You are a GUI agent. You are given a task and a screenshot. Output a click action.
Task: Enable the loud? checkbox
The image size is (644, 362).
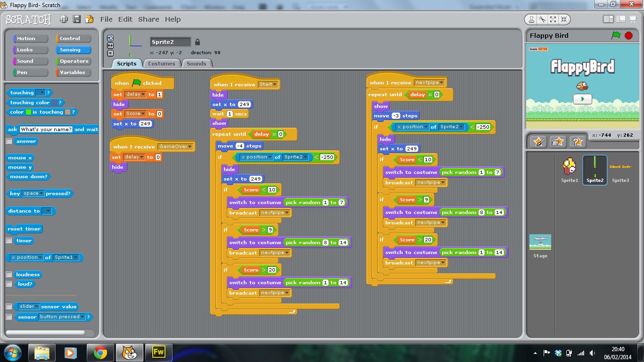coord(8,284)
